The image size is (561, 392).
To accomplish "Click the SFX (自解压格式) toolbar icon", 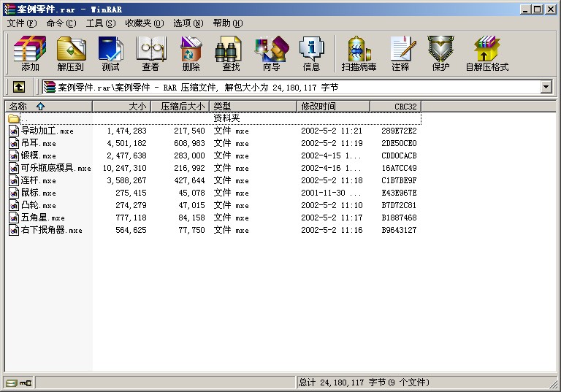I will (x=487, y=53).
